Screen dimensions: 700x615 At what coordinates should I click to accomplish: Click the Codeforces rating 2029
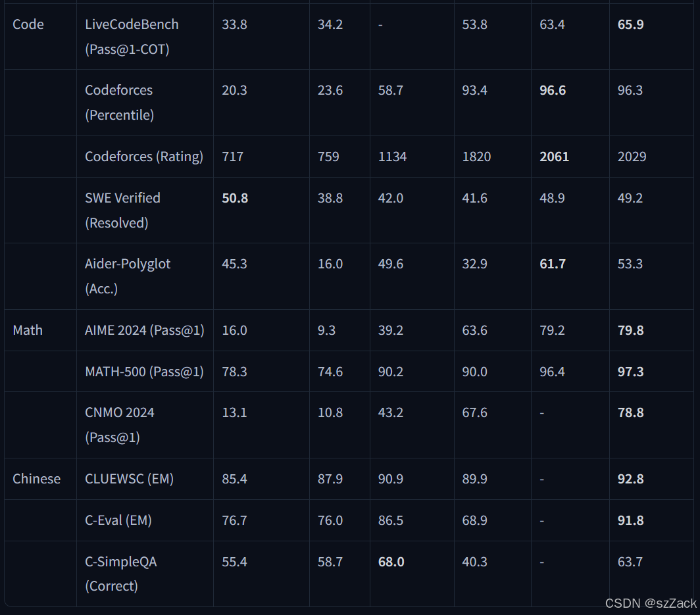632,156
